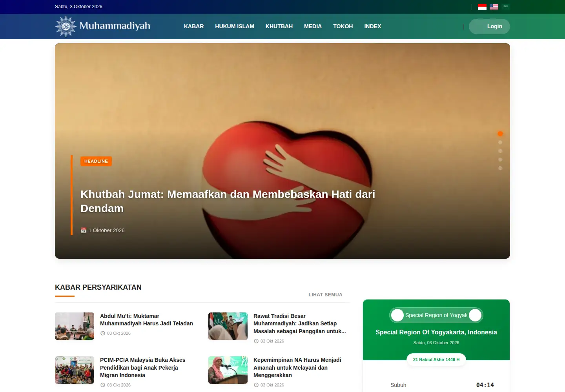This screenshot has height=392, width=565.
Task: Jump to the second carousel slide dot
Action: tap(500, 142)
